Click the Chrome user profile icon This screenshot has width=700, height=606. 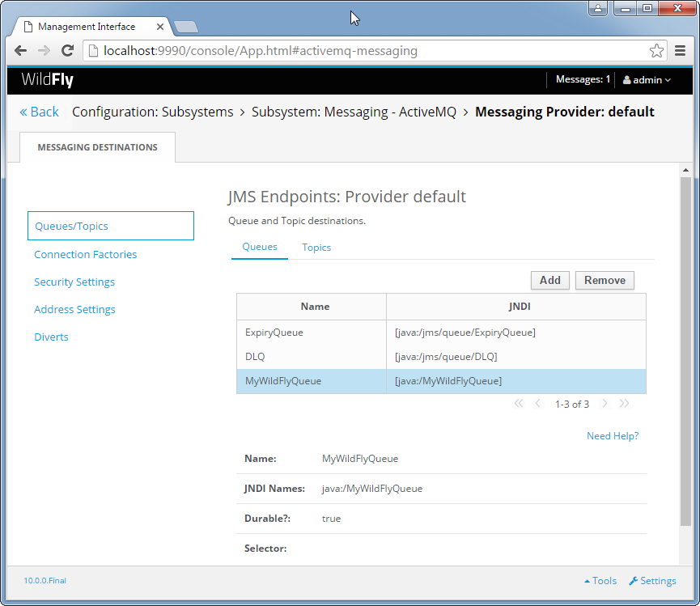pyautogui.click(x=598, y=8)
